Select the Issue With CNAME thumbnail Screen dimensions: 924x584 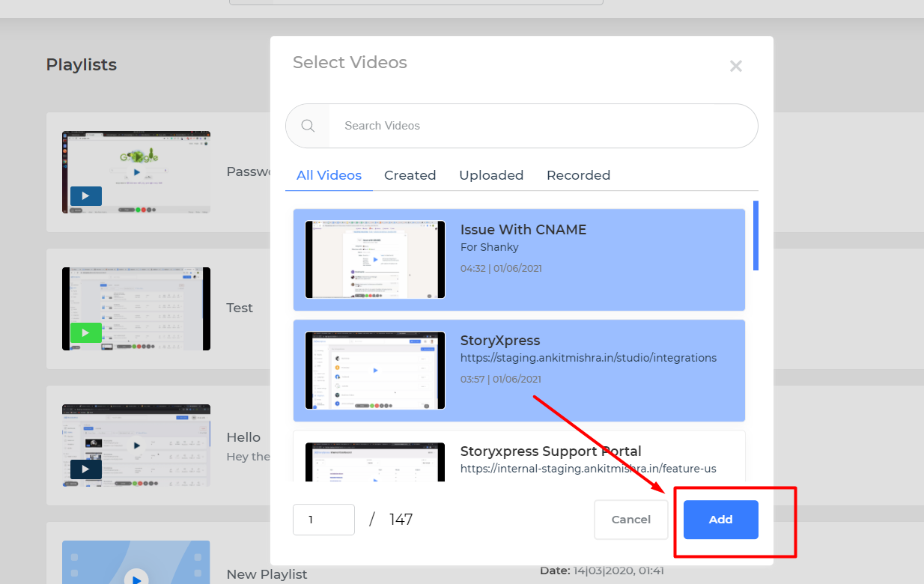pyautogui.click(x=375, y=260)
